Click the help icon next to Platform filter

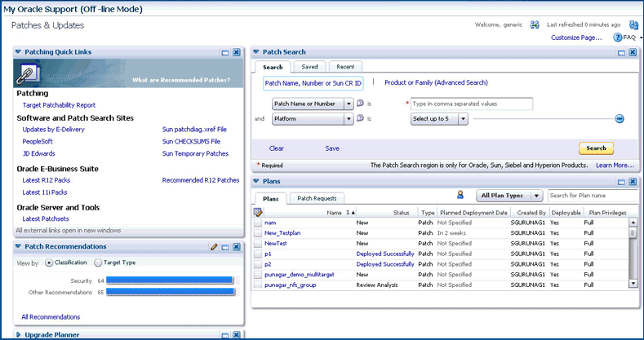click(360, 118)
